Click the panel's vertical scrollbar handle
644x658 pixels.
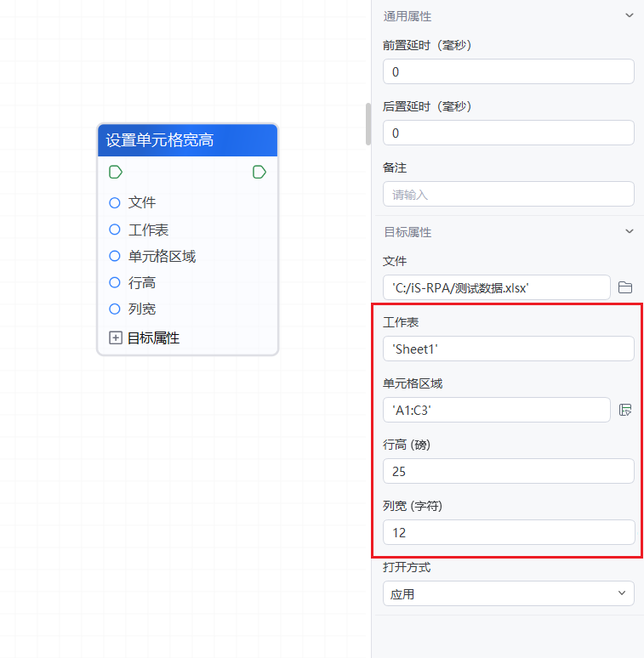click(x=368, y=124)
